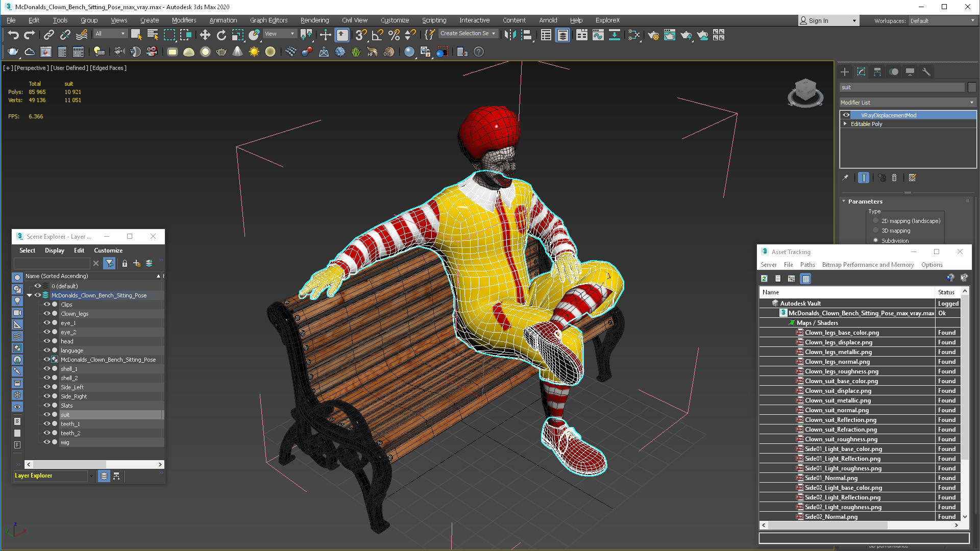Open the Sign In dropdown
The image size is (980, 551).
tap(828, 21)
